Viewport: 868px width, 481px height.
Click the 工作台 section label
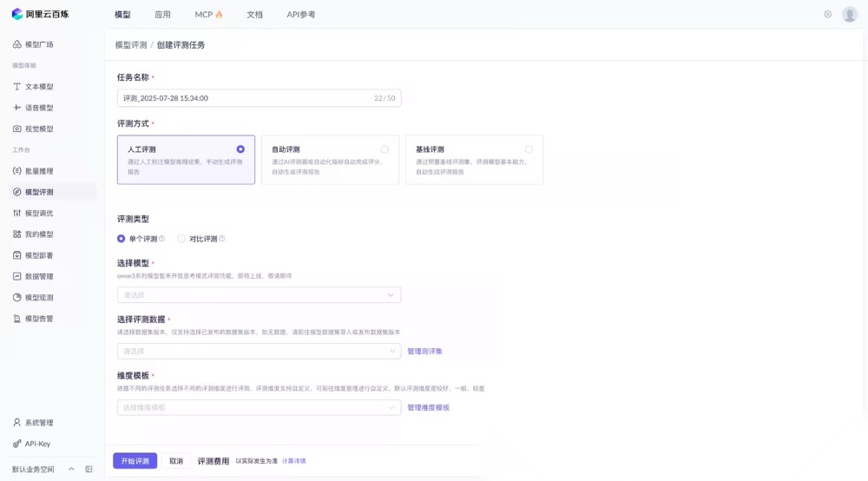tap(21, 149)
